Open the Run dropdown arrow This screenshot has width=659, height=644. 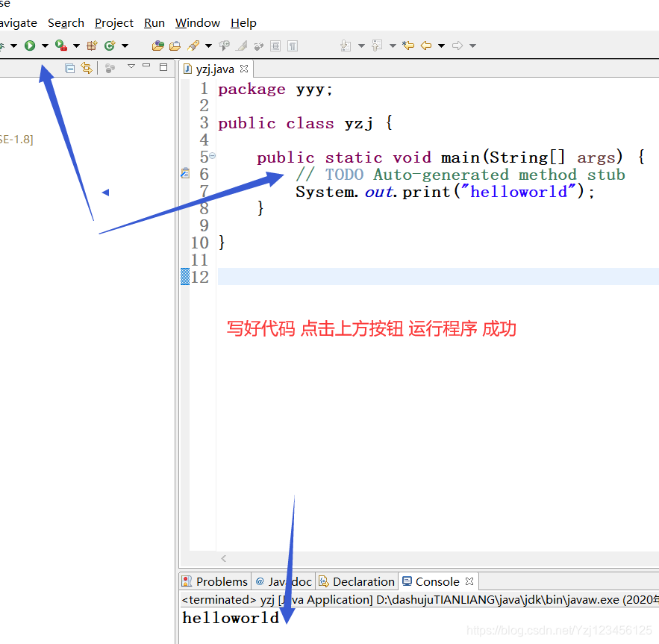[x=45, y=46]
